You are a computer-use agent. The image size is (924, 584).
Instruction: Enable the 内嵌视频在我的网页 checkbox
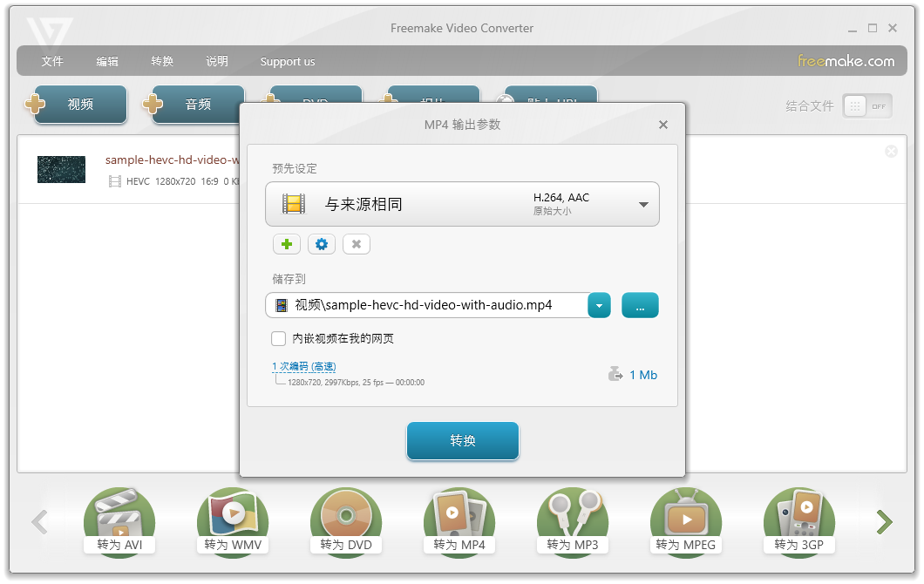(277, 338)
